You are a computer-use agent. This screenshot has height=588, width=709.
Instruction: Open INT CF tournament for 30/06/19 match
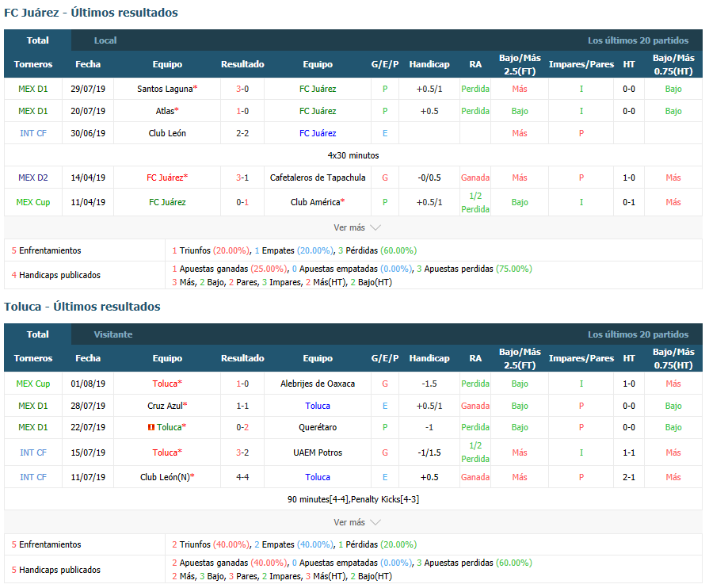(33, 133)
